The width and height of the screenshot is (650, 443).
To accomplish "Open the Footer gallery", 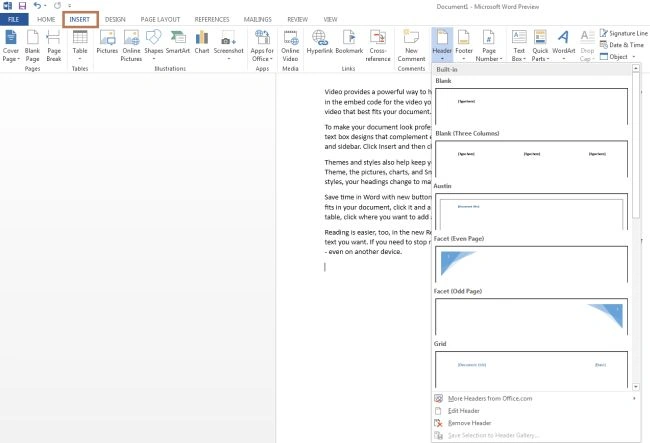I will coord(464,46).
